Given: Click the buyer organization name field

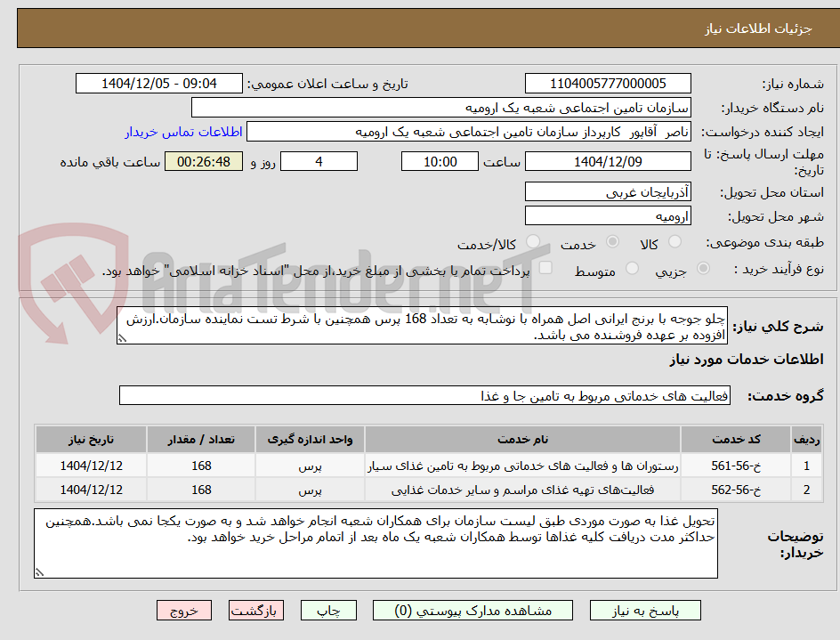Looking at the screenshot, I should tap(440, 108).
